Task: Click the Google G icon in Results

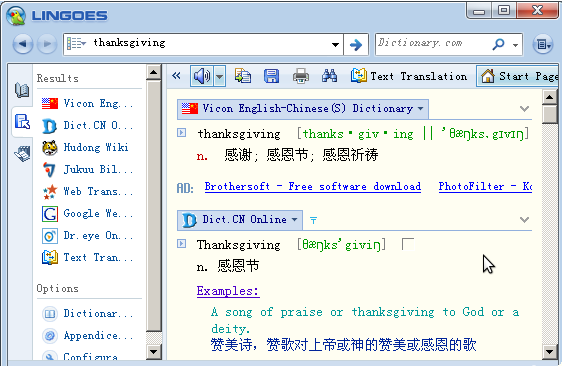Action: pyautogui.click(x=49, y=214)
